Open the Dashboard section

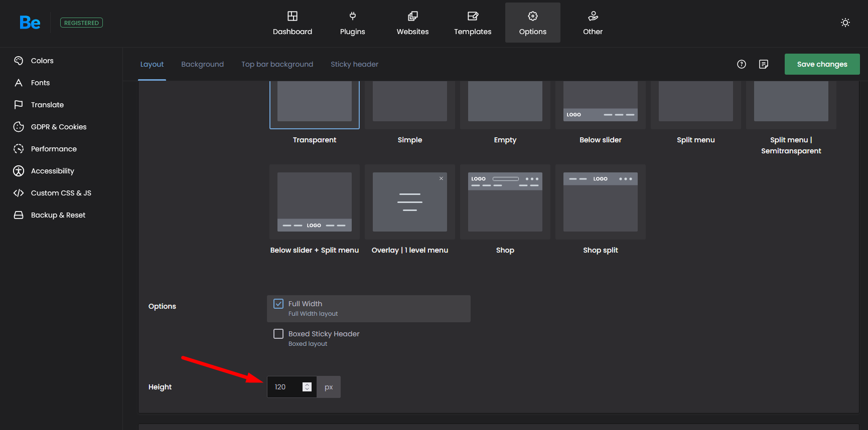pos(293,23)
